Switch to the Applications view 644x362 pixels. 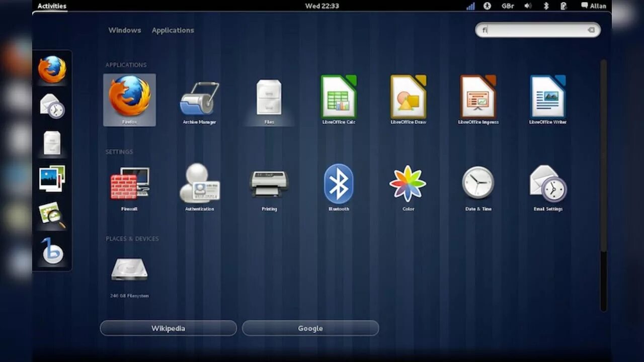click(x=173, y=30)
